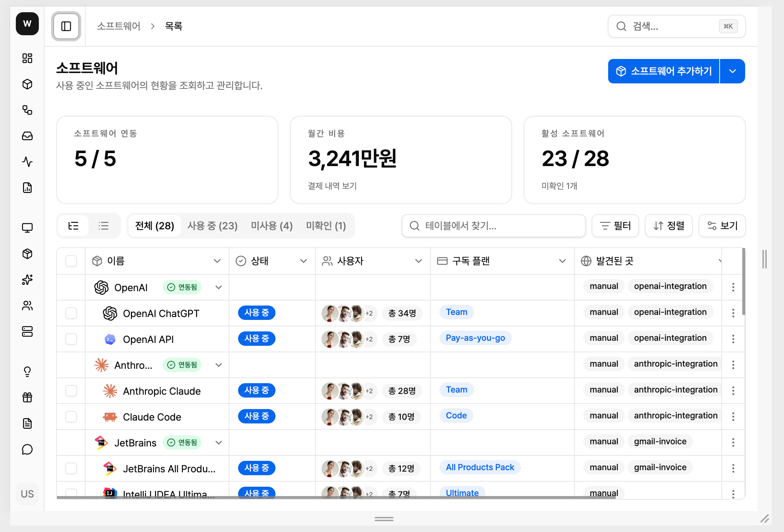This screenshot has width=784, height=532.
Task: Click the 월간 비용 3,241만원 card
Action: coord(401,160)
